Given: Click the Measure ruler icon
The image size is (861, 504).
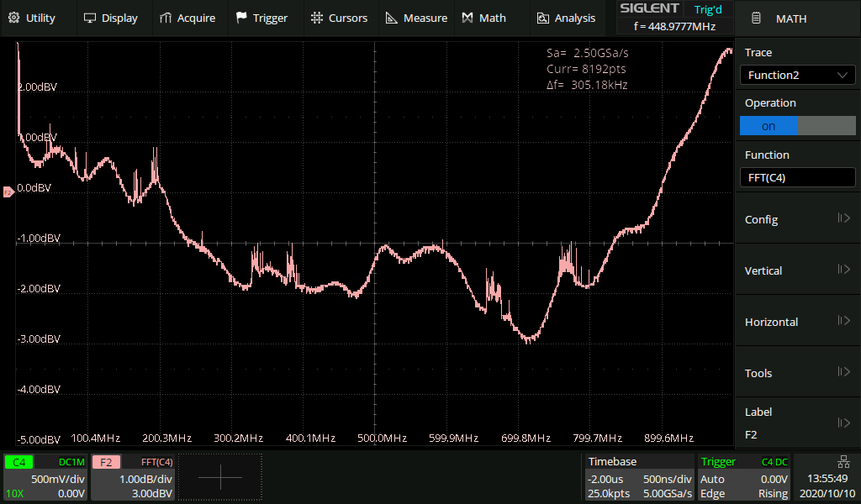Looking at the screenshot, I should point(392,18).
